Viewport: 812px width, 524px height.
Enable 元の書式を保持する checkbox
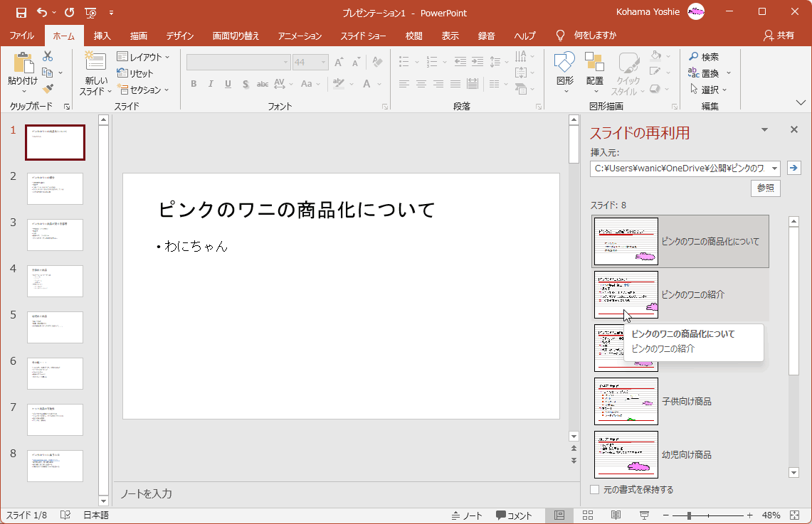[x=595, y=490]
